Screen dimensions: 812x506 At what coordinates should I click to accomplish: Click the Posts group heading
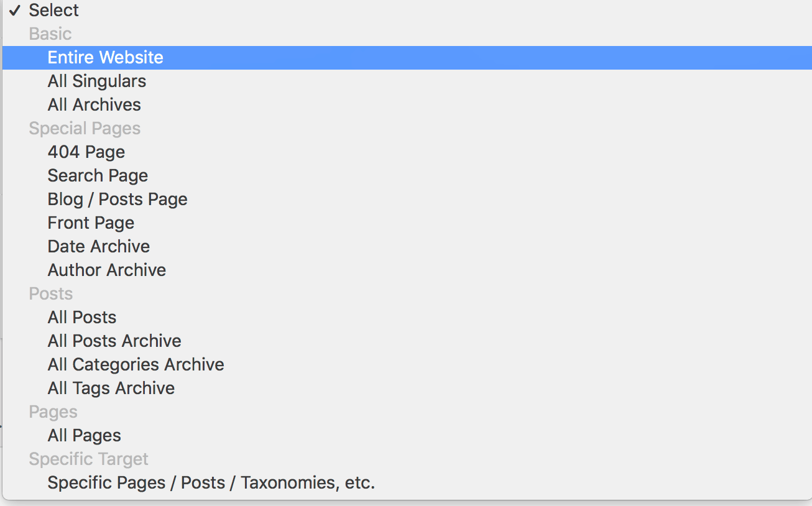(x=50, y=293)
